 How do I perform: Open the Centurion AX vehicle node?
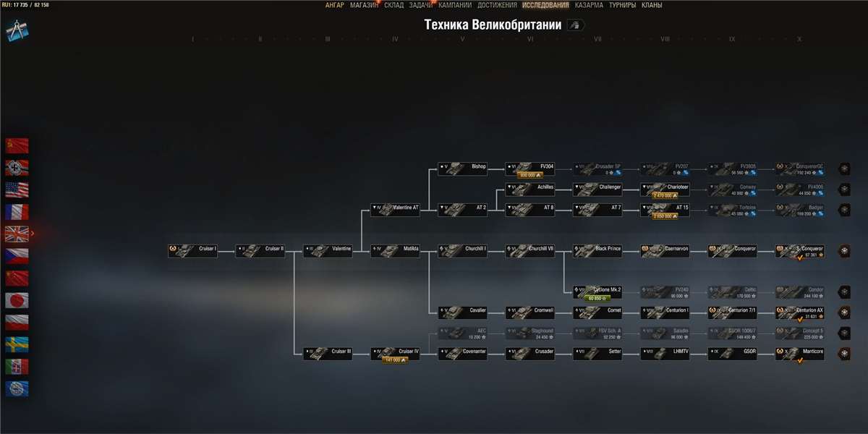tap(800, 312)
